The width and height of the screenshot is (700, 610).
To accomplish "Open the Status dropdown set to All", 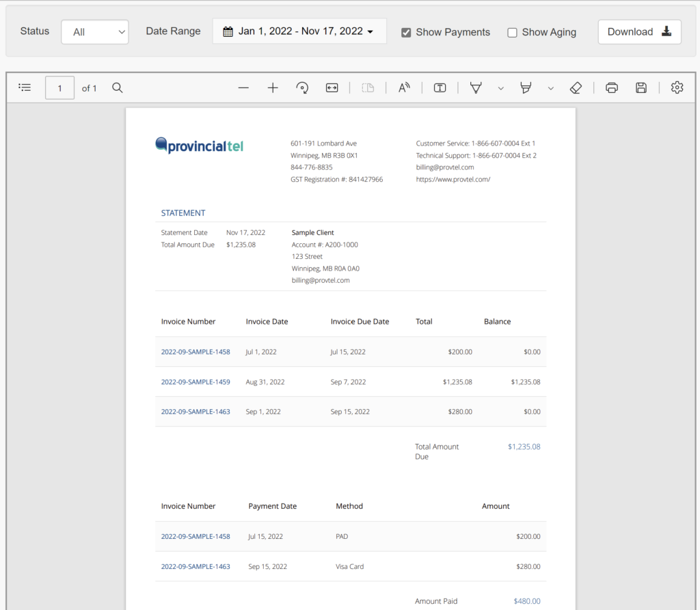I will coord(94,31).
